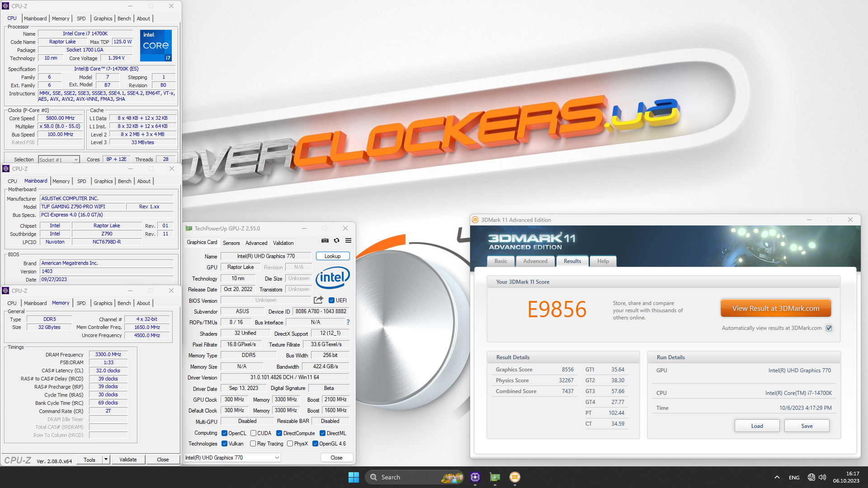Image resolution: width=868 pixels, height=488 pixels.
Task: Click the GPU-Z window title icon
Action: 189,229
